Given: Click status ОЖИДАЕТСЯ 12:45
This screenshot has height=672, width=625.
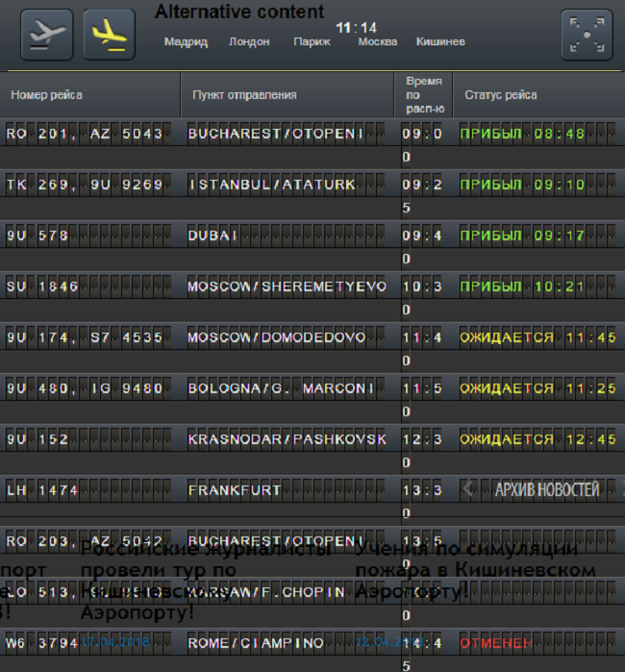Looking at the screenshot, I should coord(537,439).
